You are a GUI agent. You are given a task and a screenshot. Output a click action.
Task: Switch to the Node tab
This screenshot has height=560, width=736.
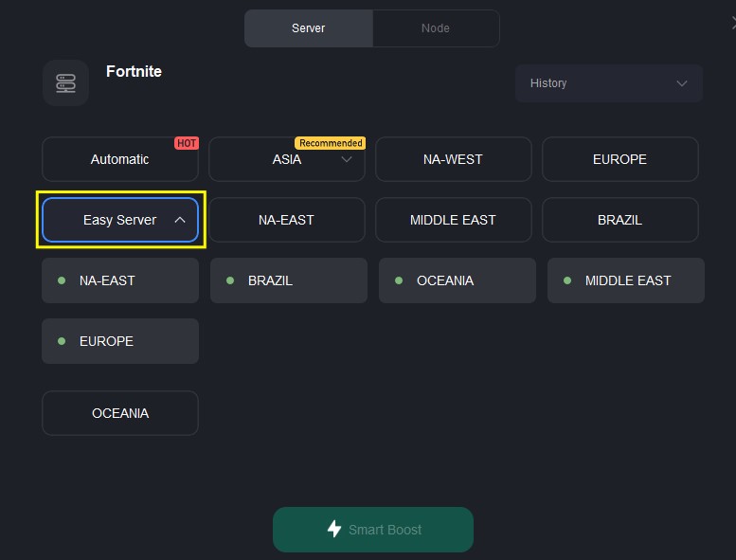pos(436,28)
